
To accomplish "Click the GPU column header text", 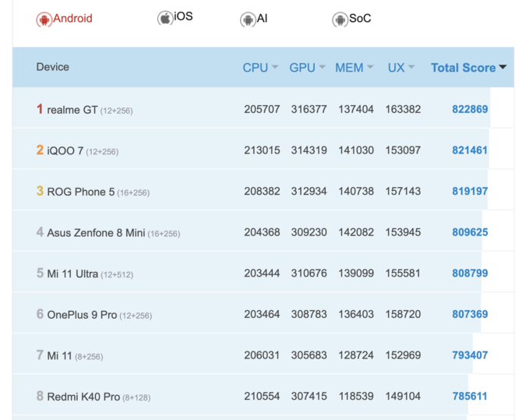I will pyautogui.click(x=302, y=68).
